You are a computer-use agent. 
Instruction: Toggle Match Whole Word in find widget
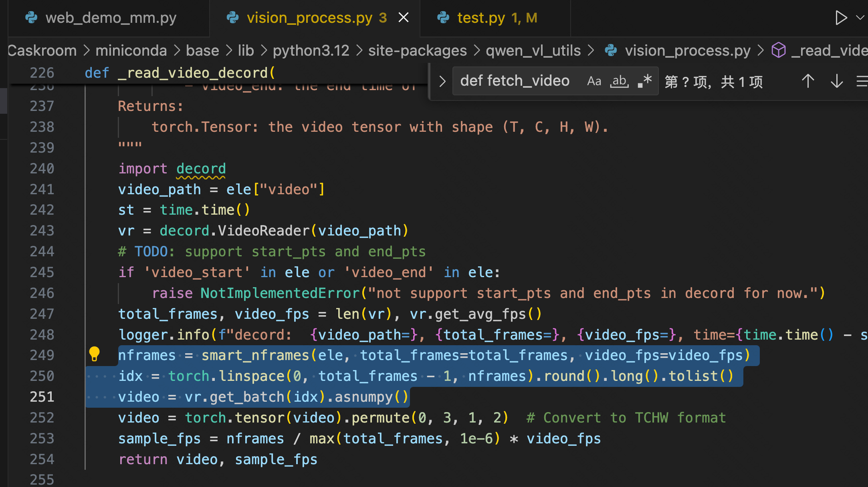coord(620,81)
